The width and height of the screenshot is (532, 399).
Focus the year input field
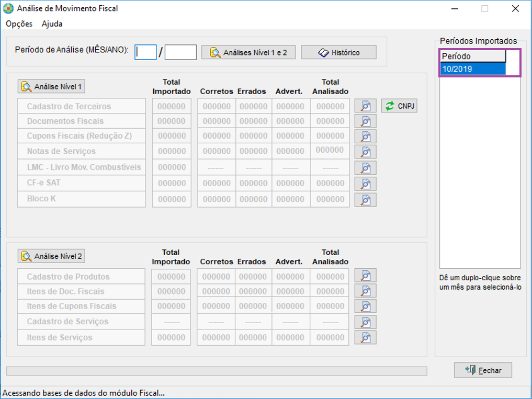pos(180,52)
